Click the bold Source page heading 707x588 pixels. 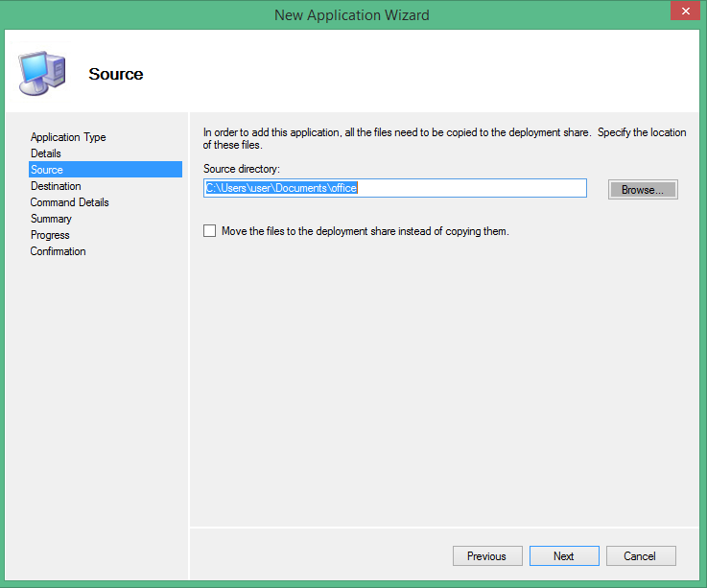pyautogui.click(x=115, y=74)
